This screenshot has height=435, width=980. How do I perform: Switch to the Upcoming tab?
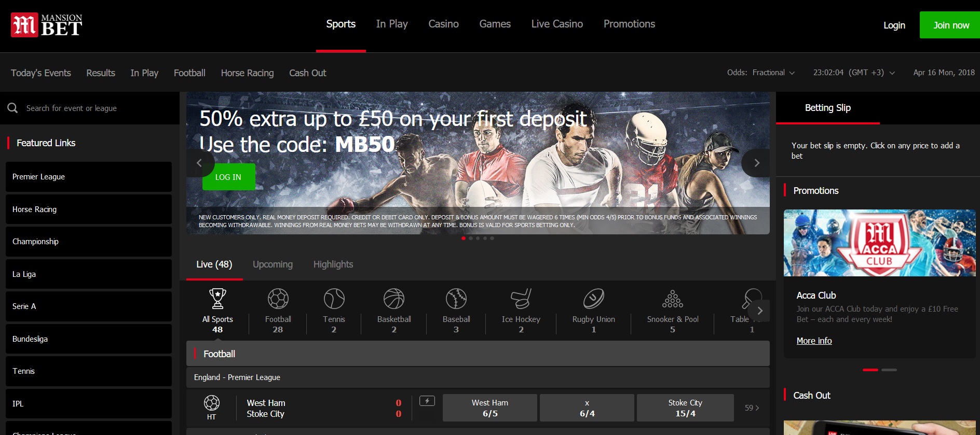273,264
